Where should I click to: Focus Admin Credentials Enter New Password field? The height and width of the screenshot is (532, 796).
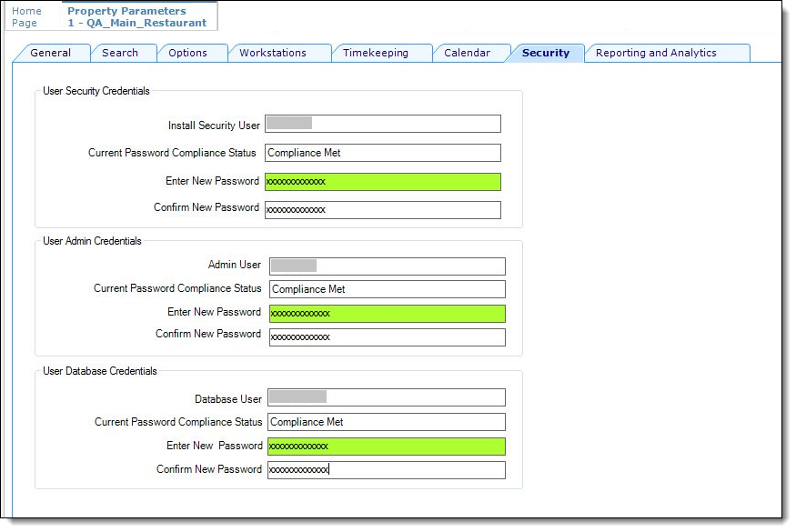click(388, 314)
